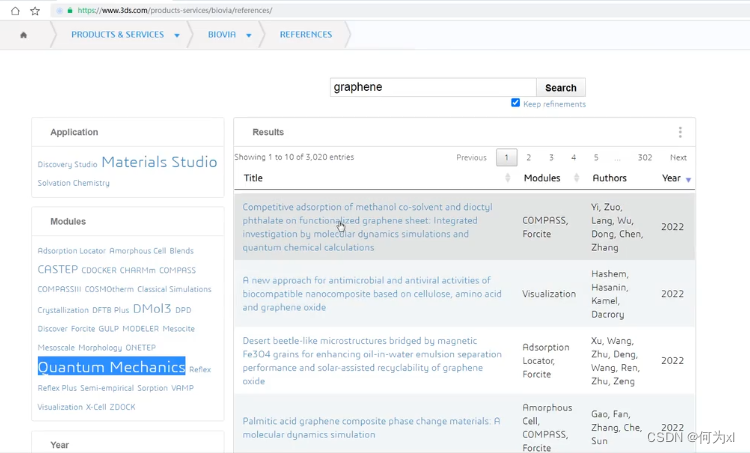Click the browser address bar URL
750x453 pixels.
pos(175,10)
